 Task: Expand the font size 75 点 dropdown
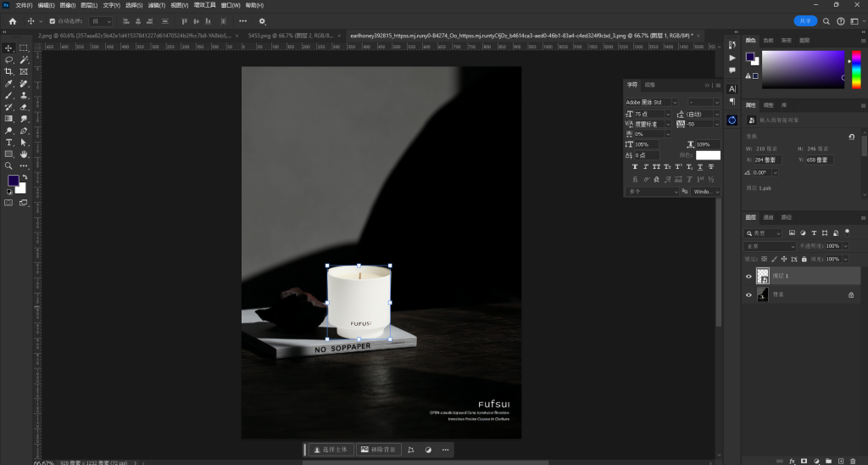668,113
